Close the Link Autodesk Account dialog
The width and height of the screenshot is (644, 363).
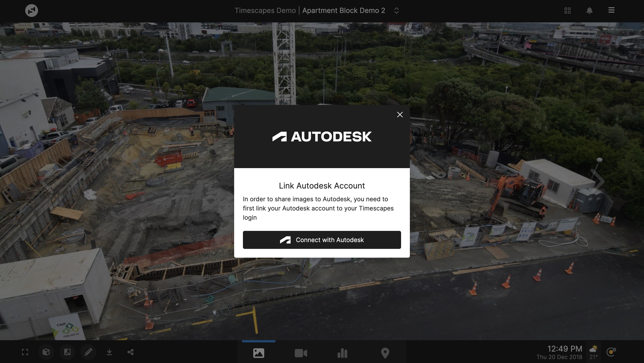pyautogui.click(x=400, y=115)
